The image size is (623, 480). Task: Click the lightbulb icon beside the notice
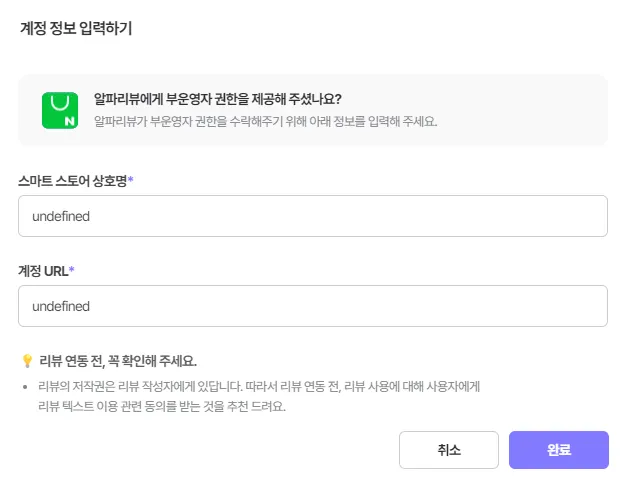27,361
